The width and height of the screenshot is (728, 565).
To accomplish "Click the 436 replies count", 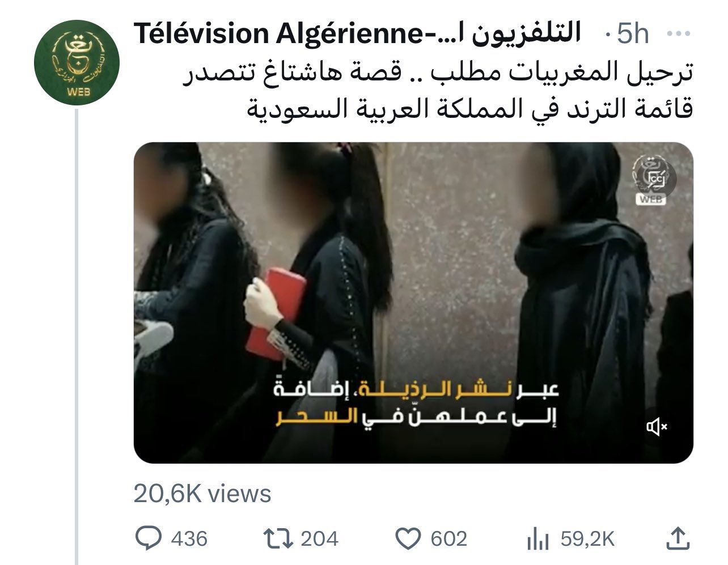I will tap(189, 538).
